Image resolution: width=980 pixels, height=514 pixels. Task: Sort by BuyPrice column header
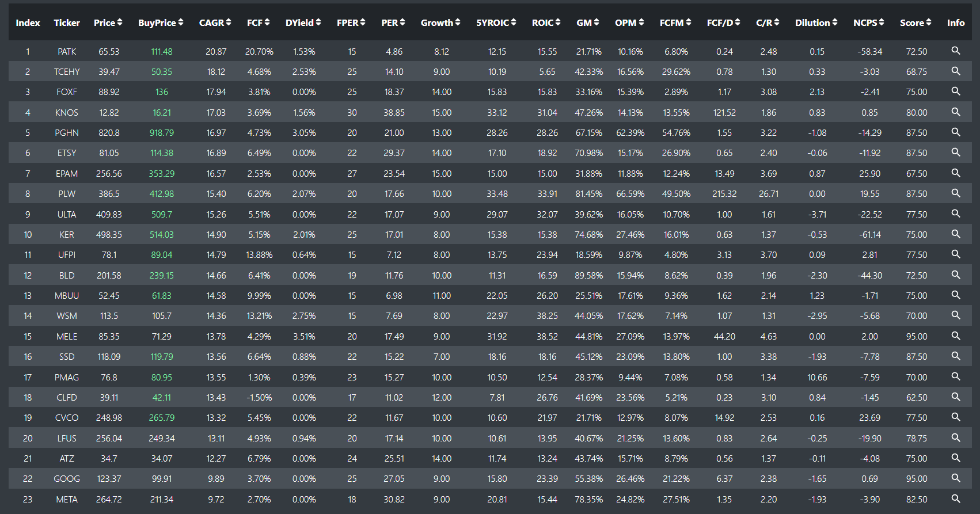coord(161,22)
